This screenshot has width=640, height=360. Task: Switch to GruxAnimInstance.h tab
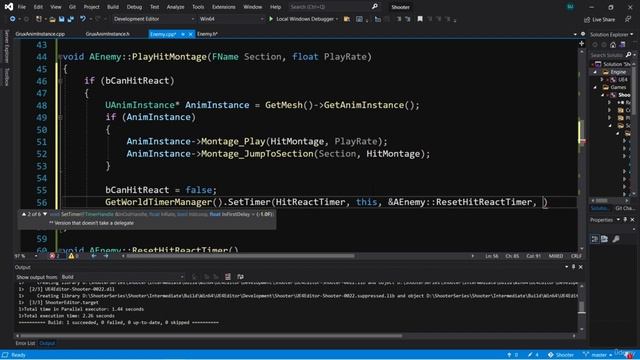tap(108, 34)
